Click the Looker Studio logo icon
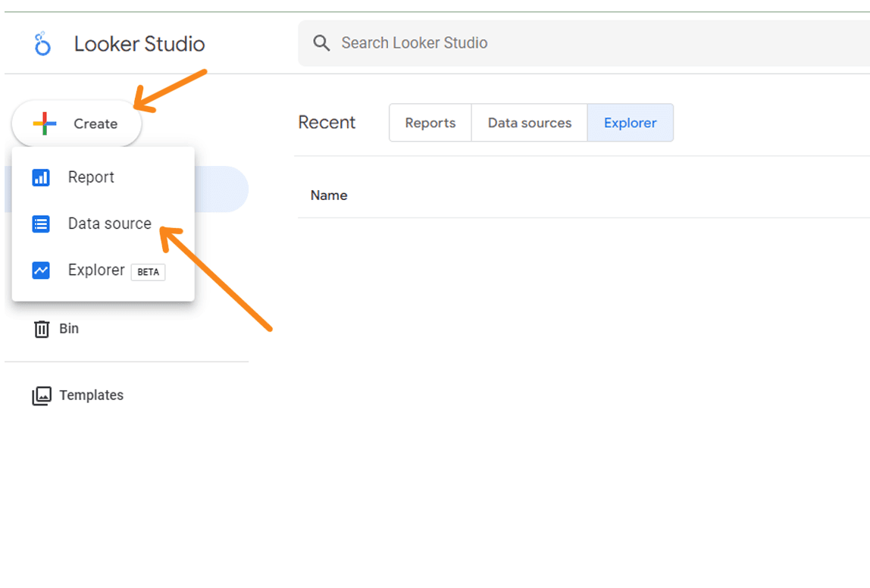Viewport: 870px width, 588px height. click(42, 44)
